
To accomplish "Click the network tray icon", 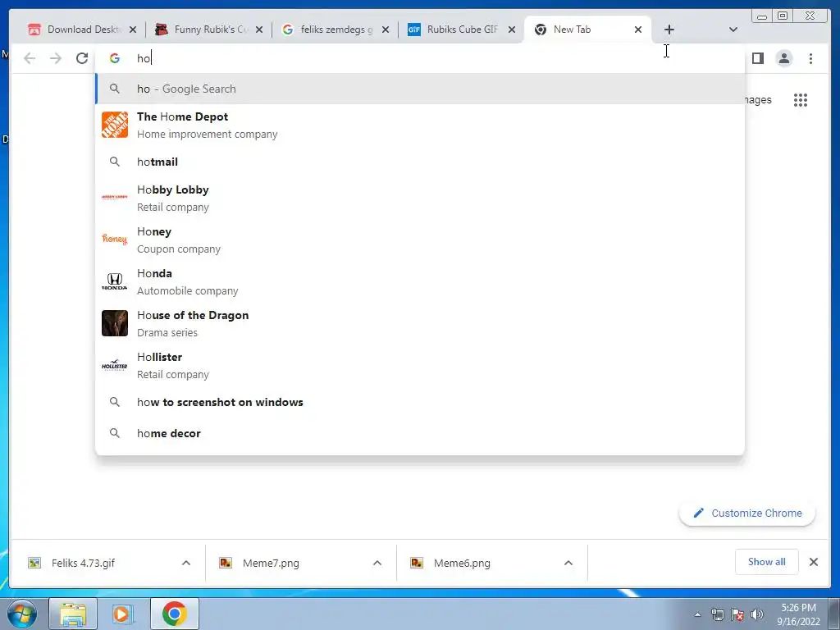I will (717, 614).
